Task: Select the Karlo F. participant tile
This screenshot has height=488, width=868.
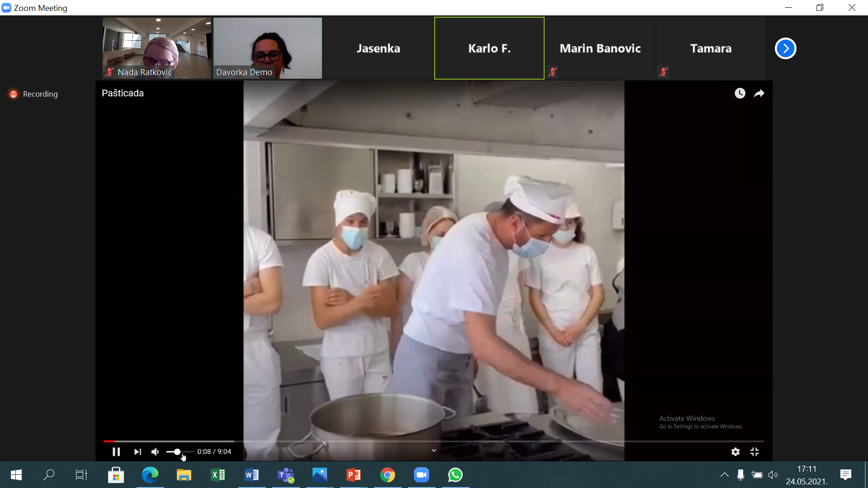Action: 489,48
